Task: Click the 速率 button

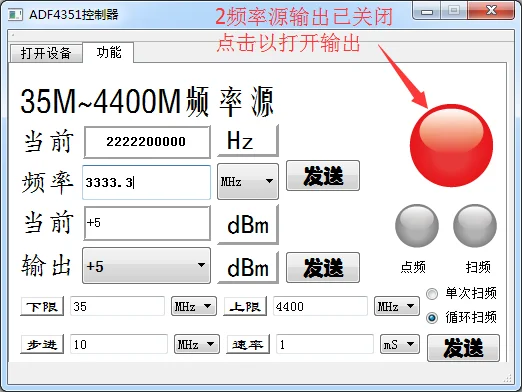Action: click(248, 344)
